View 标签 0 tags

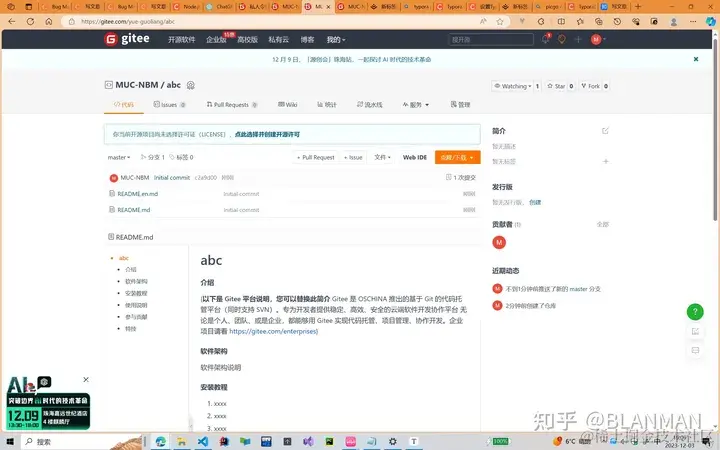click(x=181, y=157)
